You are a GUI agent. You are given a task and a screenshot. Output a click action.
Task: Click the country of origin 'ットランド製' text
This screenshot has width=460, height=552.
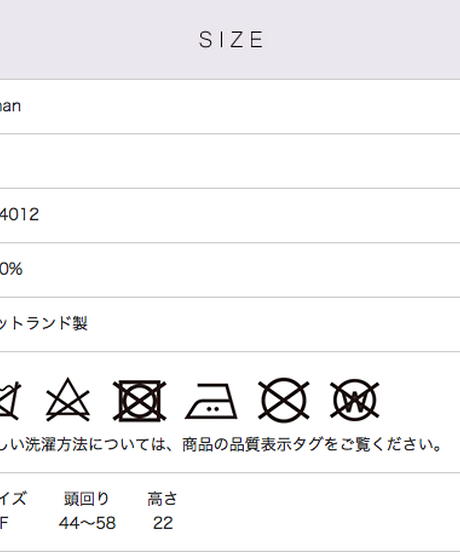tap(44, 323)
